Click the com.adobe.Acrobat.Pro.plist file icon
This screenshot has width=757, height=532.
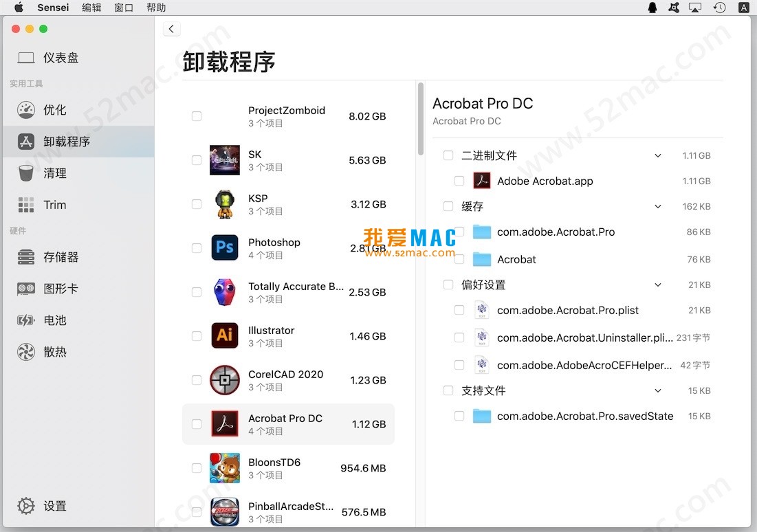[481, 310]
